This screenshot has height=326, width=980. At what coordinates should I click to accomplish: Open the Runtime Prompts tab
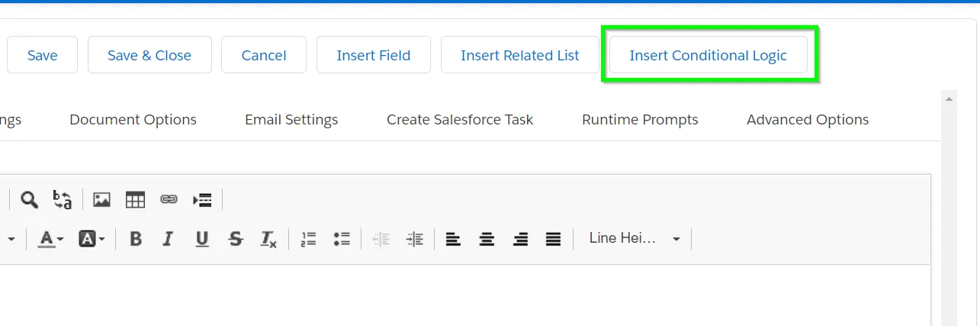640,120
